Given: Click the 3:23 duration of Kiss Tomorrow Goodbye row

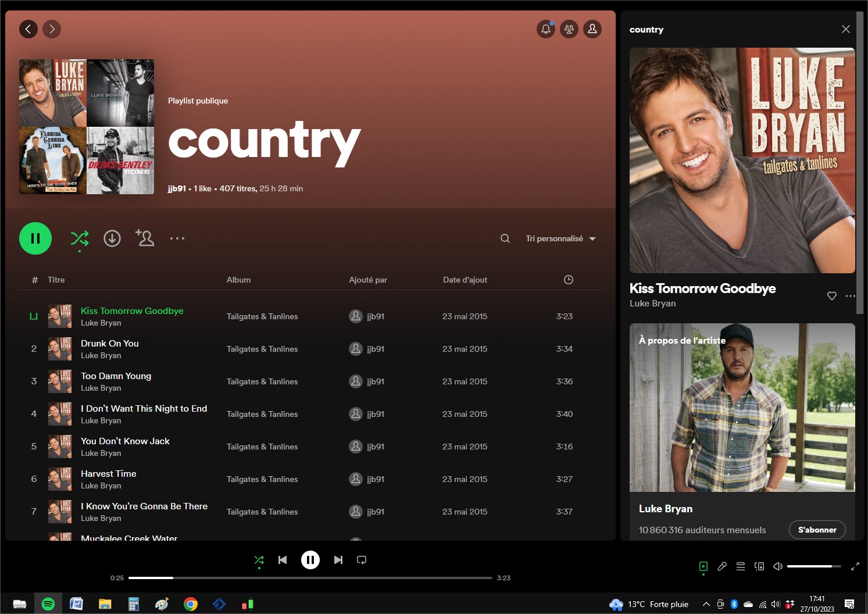Looking at the screenshot, I should pyautogui.click(x=565, y=316).
